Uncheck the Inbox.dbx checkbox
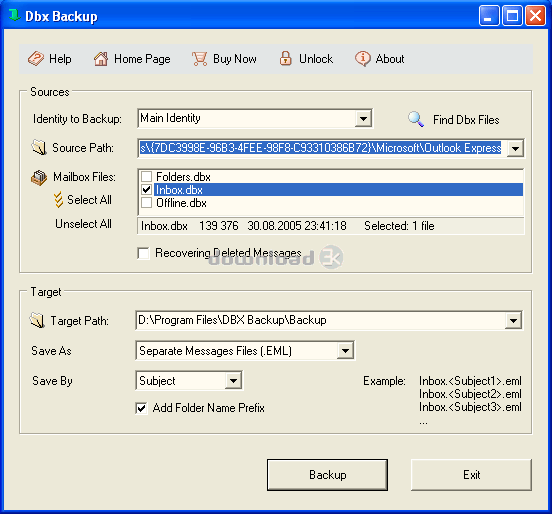Screen dimensions: 552x514 click(146, 189)
